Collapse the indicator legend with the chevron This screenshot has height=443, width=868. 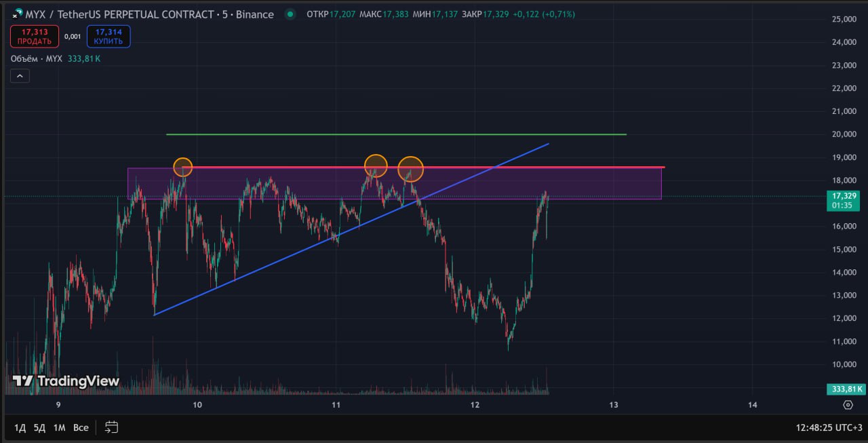tap(19, 76)
